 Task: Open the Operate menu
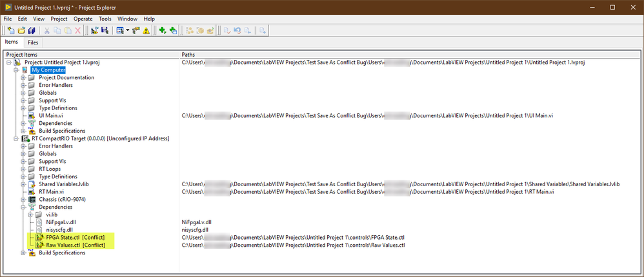click(83, 19)
